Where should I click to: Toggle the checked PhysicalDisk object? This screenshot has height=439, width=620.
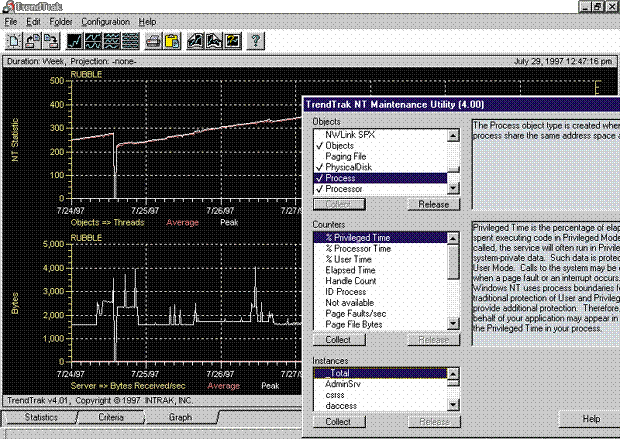tap(380, 167)
